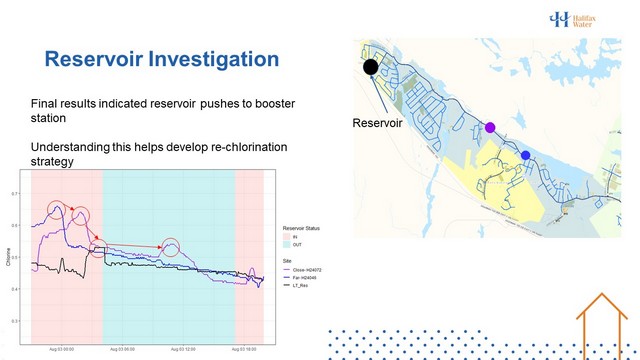Click the Reservoir label beside map

[377, 123]
